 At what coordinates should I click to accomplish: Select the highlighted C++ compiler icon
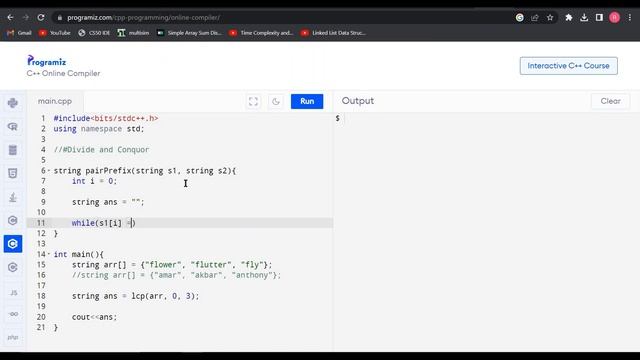13,244
